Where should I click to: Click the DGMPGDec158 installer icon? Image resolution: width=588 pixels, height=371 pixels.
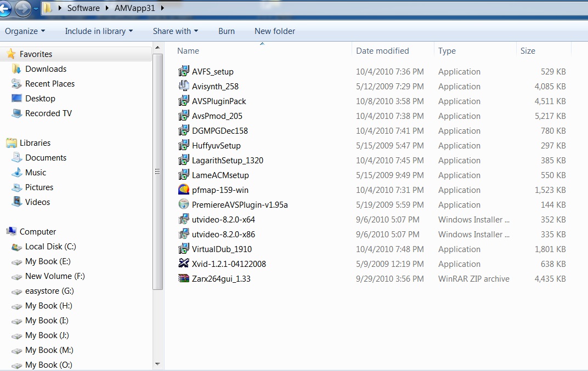183,130
